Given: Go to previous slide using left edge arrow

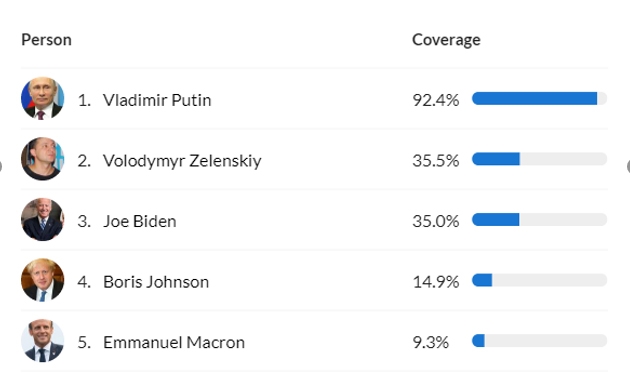Looking at the screenshot, I should tap(1, 166).
